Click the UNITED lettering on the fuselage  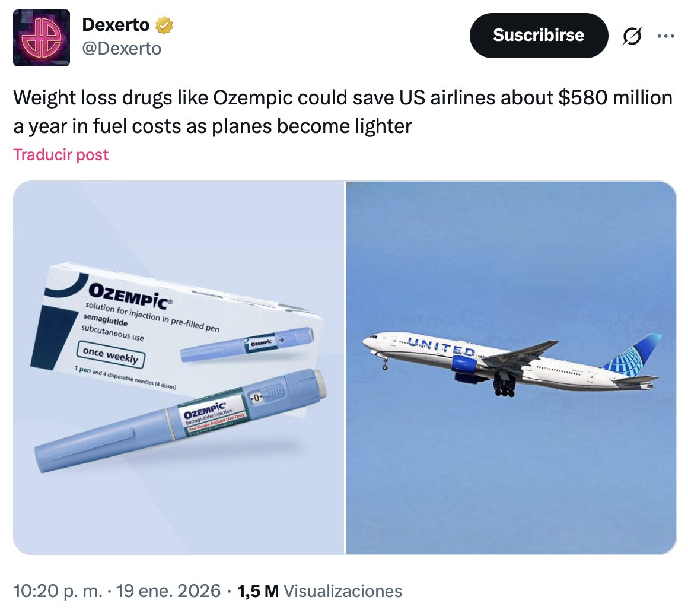pyautogui.click(x=443, y=348)
